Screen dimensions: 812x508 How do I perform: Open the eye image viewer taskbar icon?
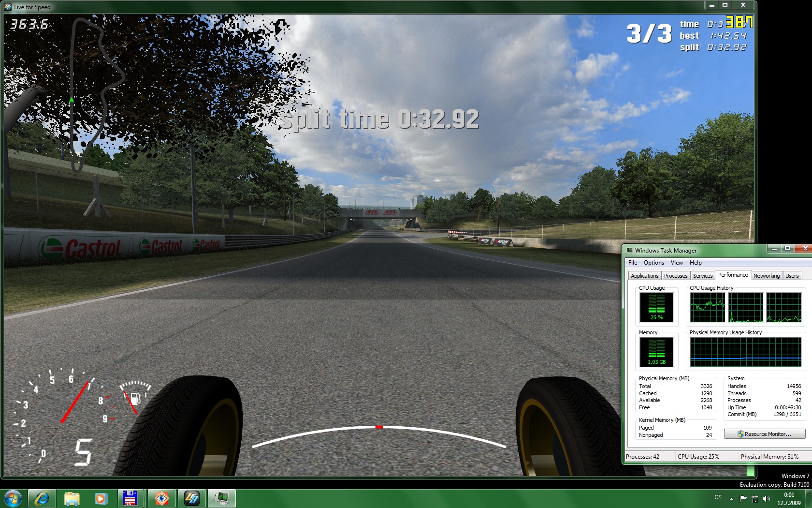[161, 498]
